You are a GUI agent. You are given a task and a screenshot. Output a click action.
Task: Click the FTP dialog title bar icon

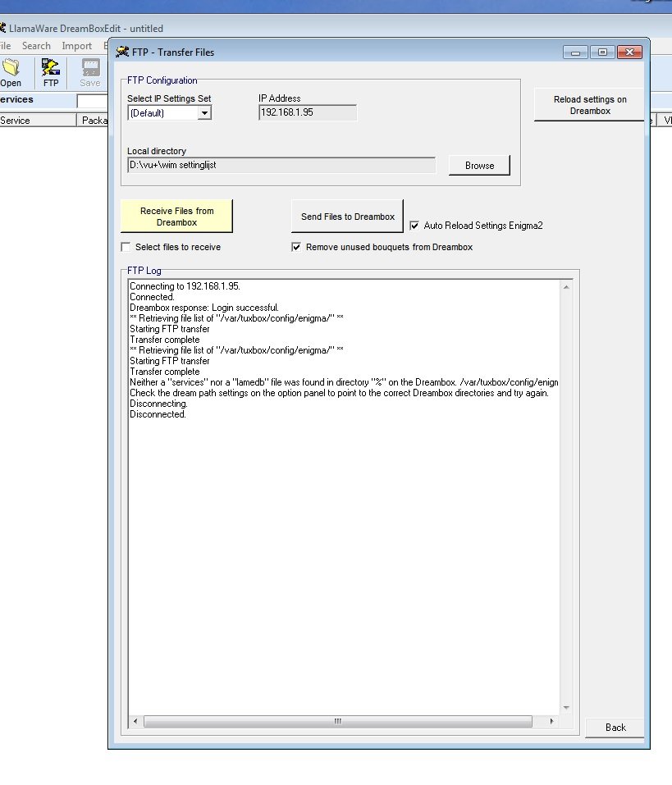pos(122,52)
